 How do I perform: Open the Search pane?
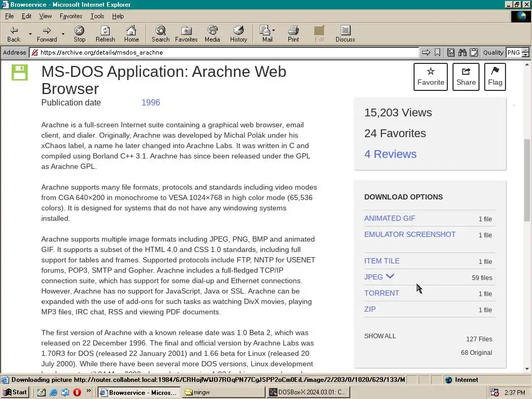[161, 34]
